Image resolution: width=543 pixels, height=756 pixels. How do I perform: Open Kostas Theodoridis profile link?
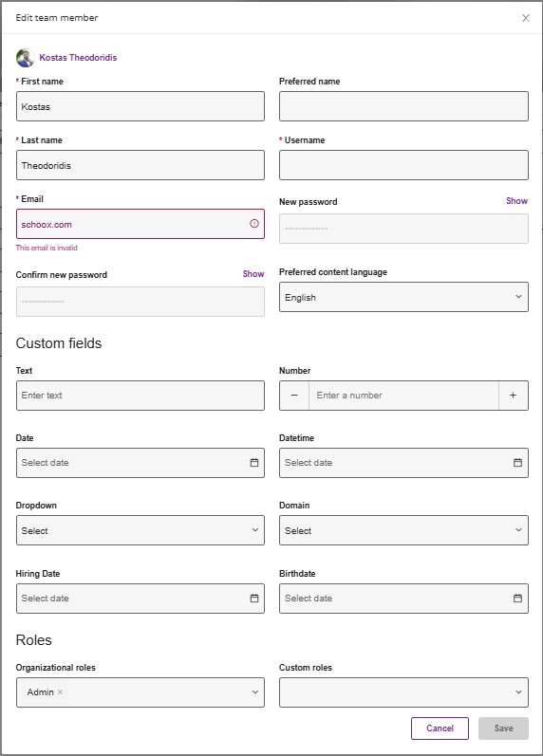(x=78, y=57)
